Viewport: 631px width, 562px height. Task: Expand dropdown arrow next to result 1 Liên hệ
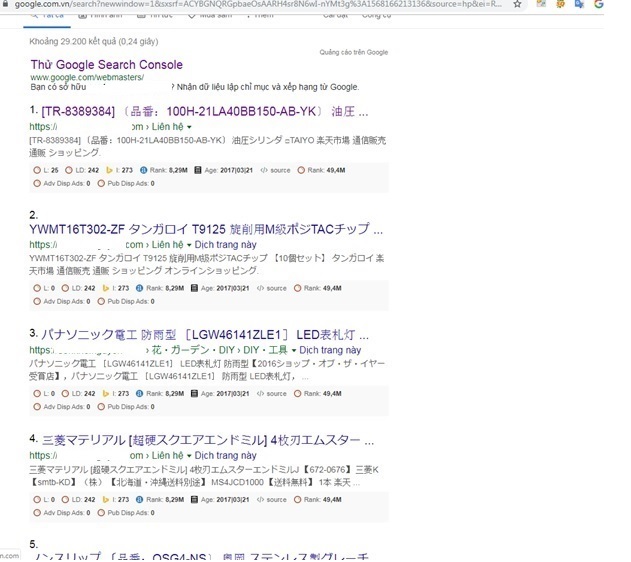point(189,127)
